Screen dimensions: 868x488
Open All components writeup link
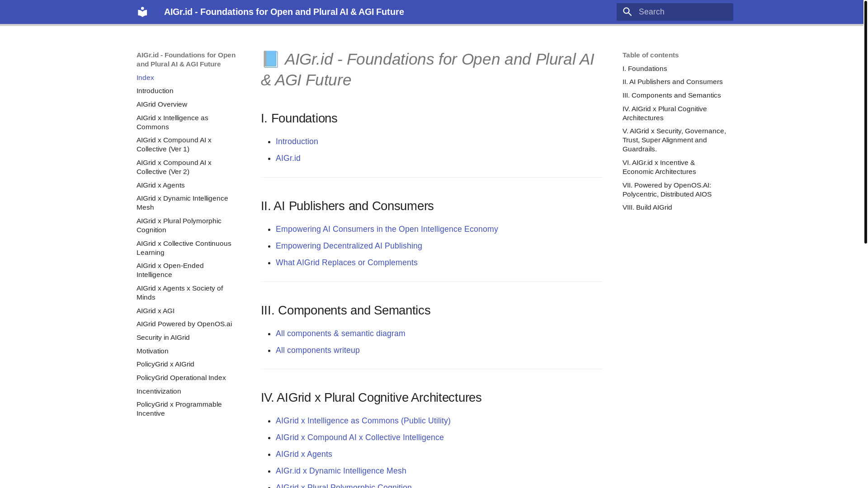pos(318,350)
